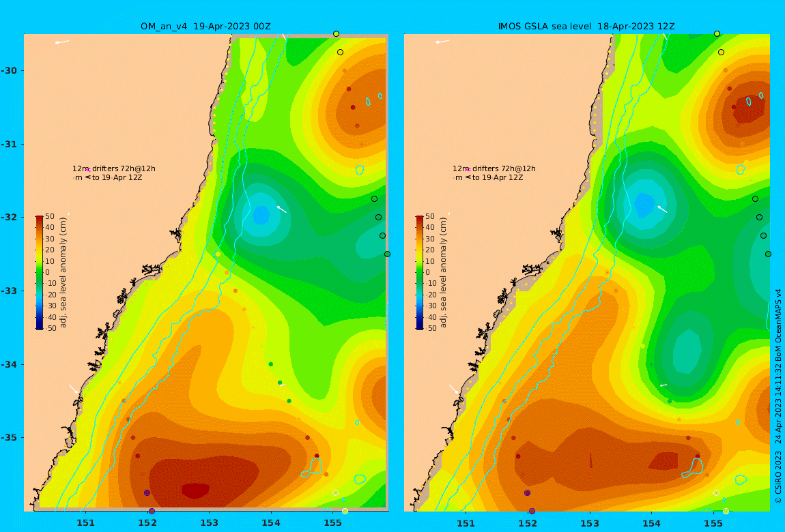Screen dimensions: 785x532
Task: Click longitude label 152 under right map
Action: [x=528, y=523]
